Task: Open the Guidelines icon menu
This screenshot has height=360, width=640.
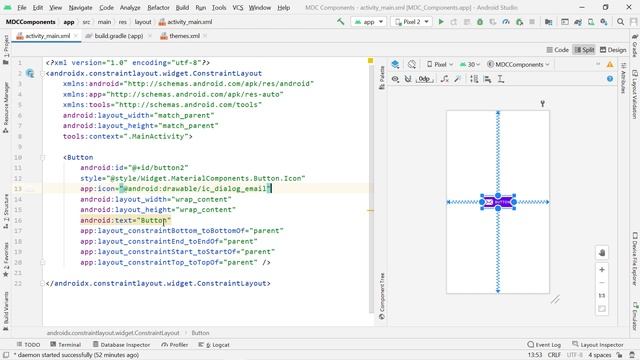Action: click(x=500, y=79)
